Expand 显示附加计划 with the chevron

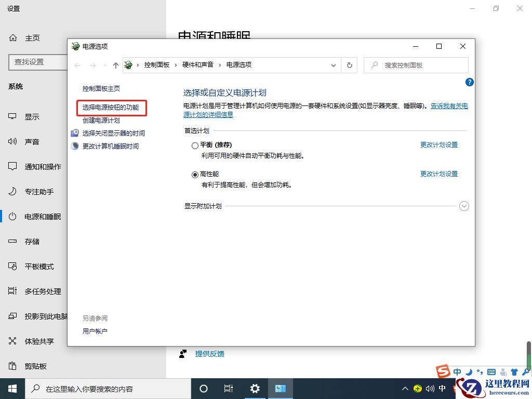tap(464, 206)
